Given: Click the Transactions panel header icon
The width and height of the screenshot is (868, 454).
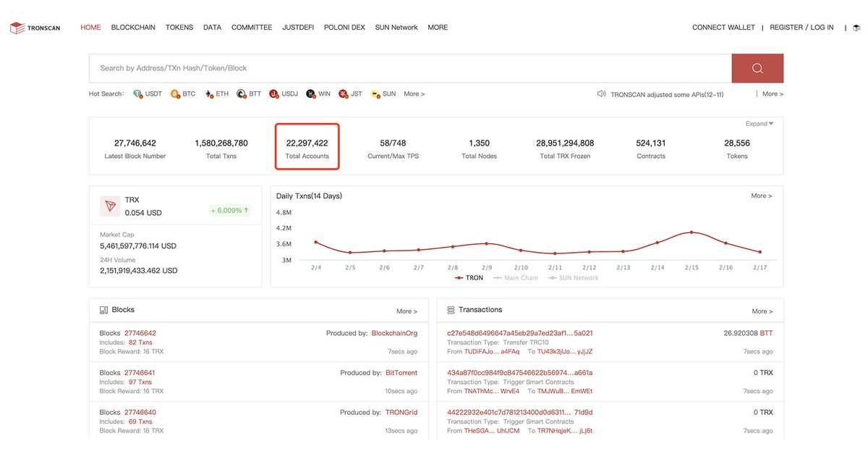Looking at the screenshot, I should click(451, 310).
